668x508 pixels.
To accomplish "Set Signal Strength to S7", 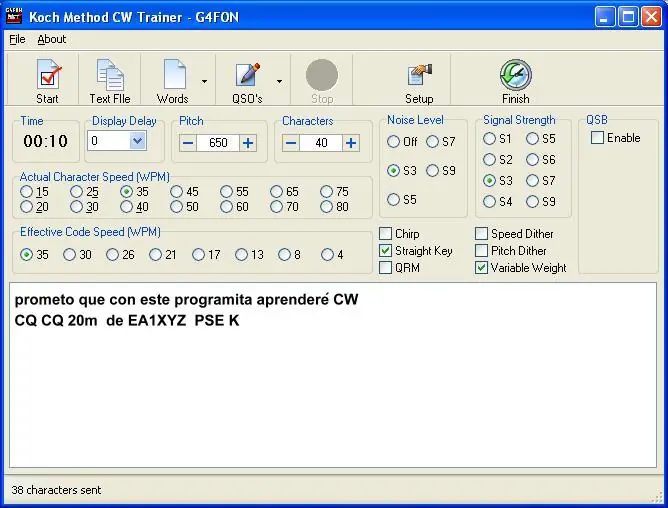I will tap(533, 180).
